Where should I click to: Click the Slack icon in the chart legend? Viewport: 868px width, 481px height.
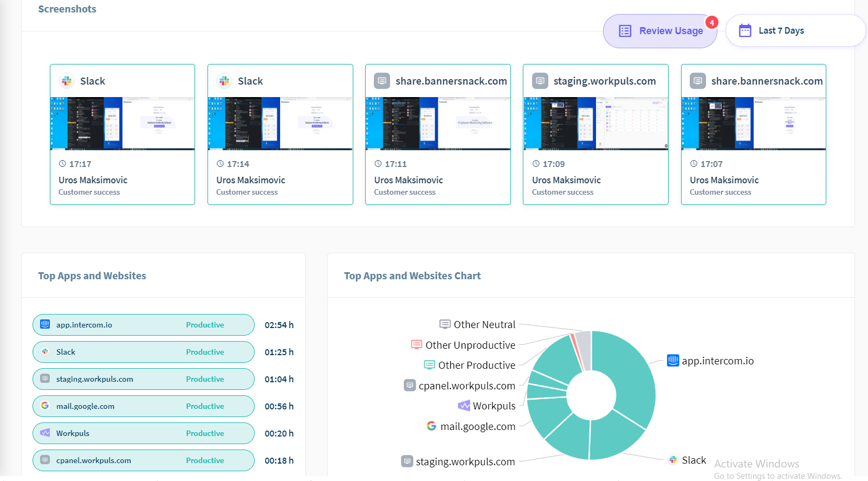click(x=673, y=460)
